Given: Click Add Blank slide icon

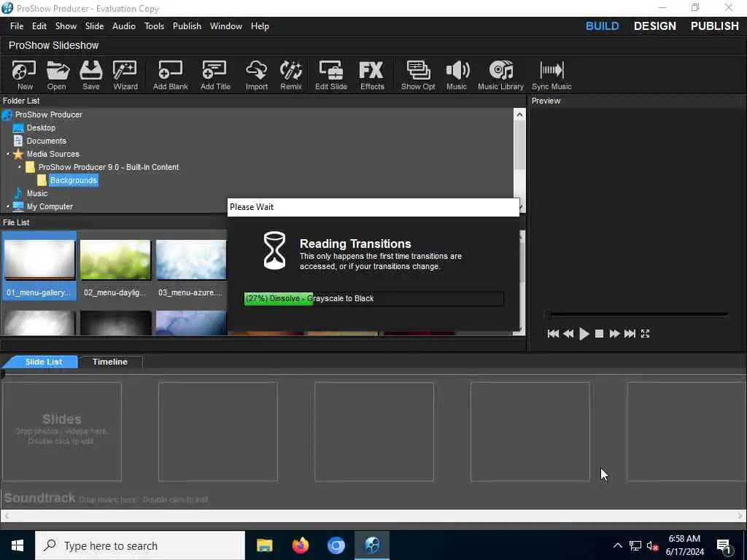Looking at the screenshot, I should pos(171,75).
